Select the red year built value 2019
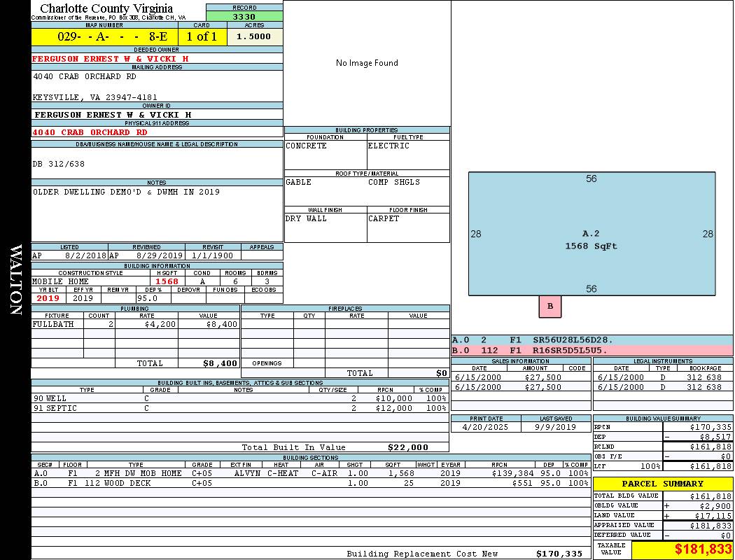 point(48,298)
